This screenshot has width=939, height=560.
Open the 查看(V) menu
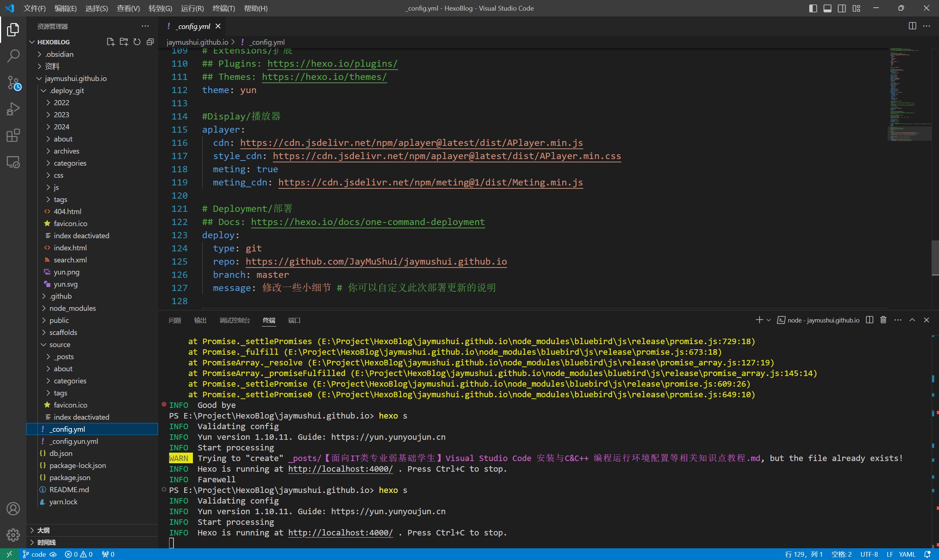(x=128, y=8)
